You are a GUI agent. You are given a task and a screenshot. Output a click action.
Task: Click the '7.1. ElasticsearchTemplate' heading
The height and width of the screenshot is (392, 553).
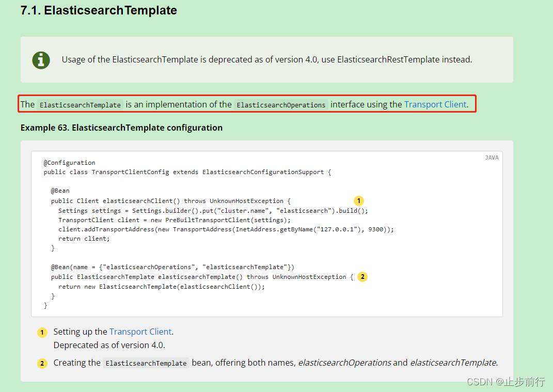(x=99, y=10)
